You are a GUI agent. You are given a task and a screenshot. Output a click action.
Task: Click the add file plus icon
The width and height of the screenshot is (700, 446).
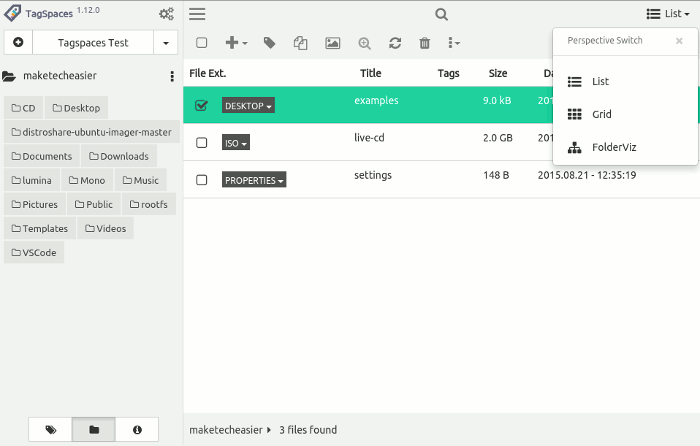232,43
